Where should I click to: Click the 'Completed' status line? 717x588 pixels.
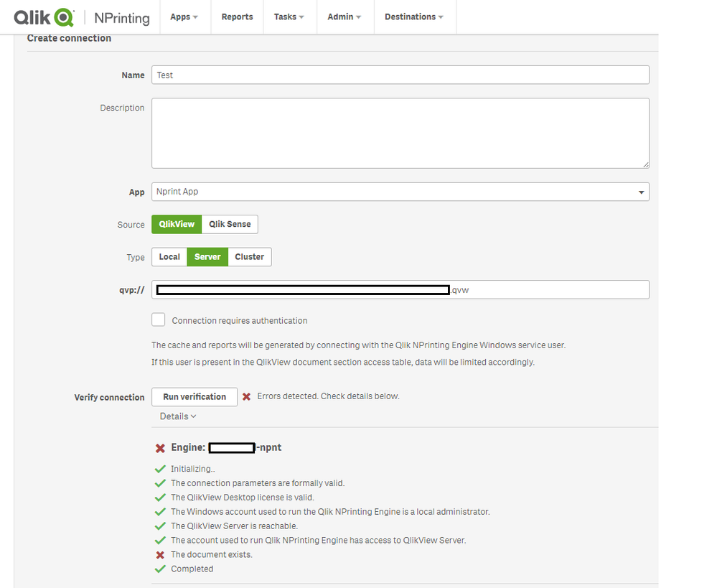[x=192, y=569]
